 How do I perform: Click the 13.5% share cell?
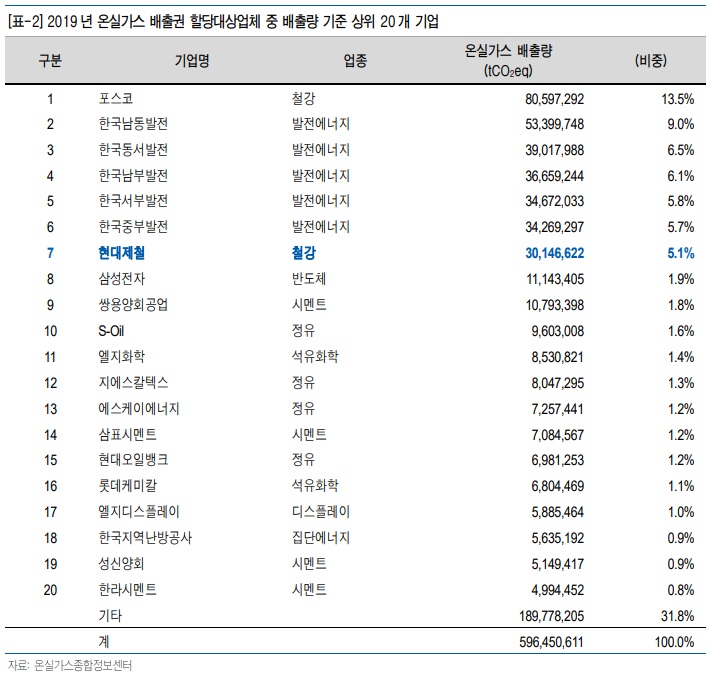677,99
